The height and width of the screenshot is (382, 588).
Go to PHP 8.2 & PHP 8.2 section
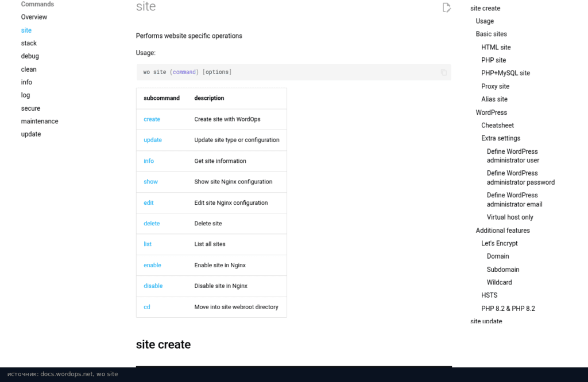[x=508, y=309]
